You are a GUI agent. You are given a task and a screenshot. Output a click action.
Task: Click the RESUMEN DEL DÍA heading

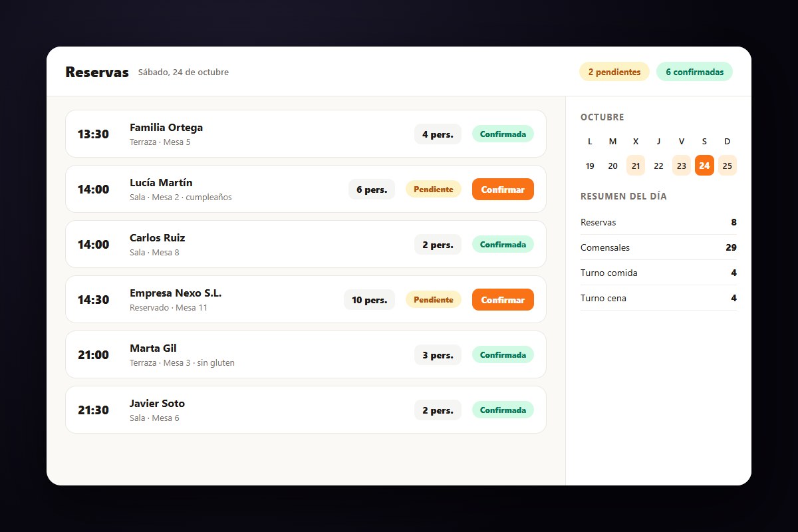(x=624, y=196)
